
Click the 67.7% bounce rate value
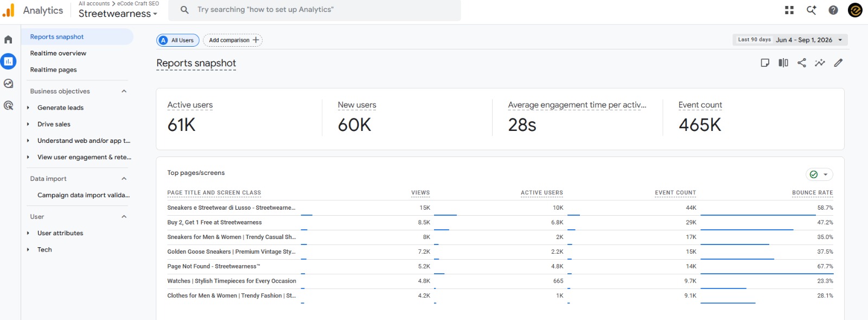tap(825, 266)
